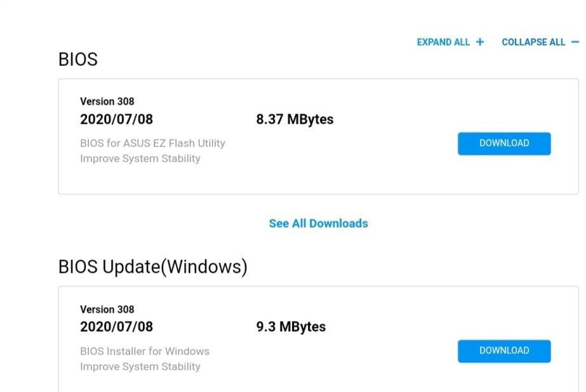Image resolution: width=586 pixels, height=392 pixels.
Task: Download the 9.3 MBytes BIOS installer
Action: [504, 351]
